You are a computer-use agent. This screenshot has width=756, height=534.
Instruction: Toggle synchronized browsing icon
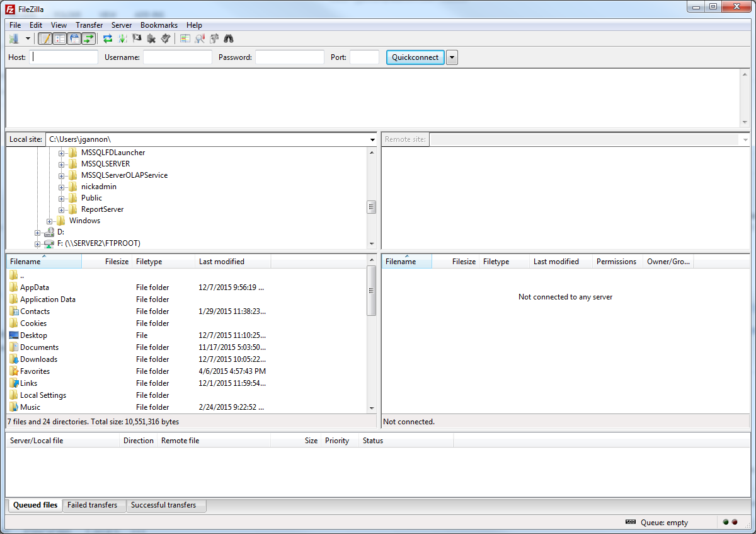214,38
